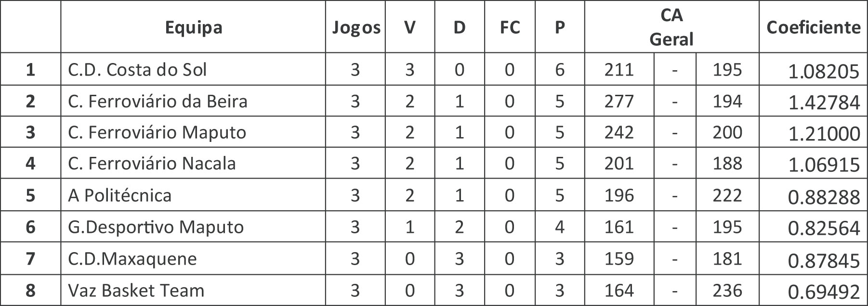This screenshot has width=868, height=306.
Task: Select G.Desportivo Maputo team cell
Action: (156, 227)
